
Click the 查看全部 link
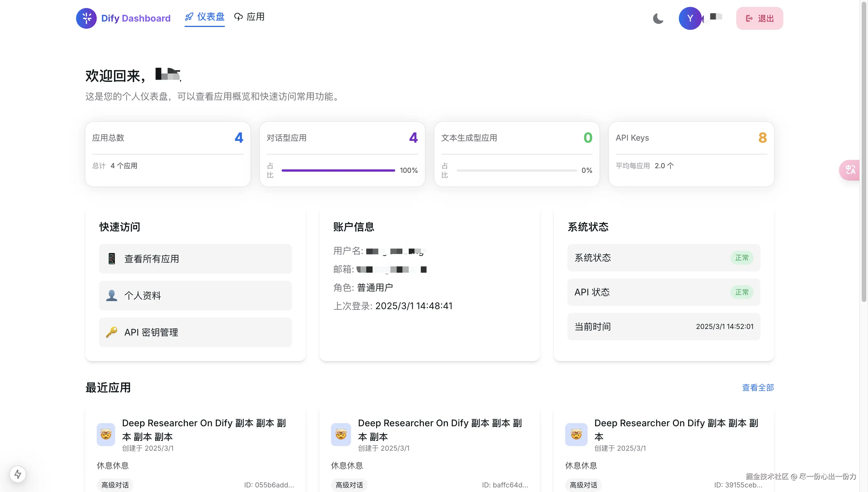(757, 388)
